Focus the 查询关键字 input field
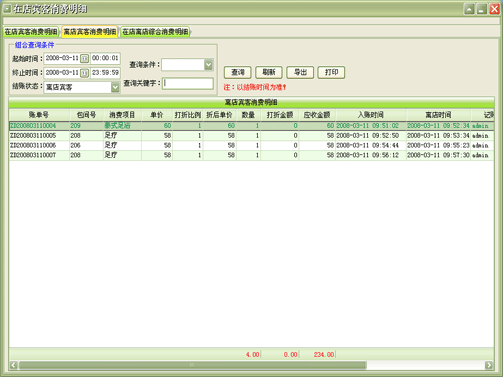This screenshot has width=503, height=377. click(x=188, y=83)
